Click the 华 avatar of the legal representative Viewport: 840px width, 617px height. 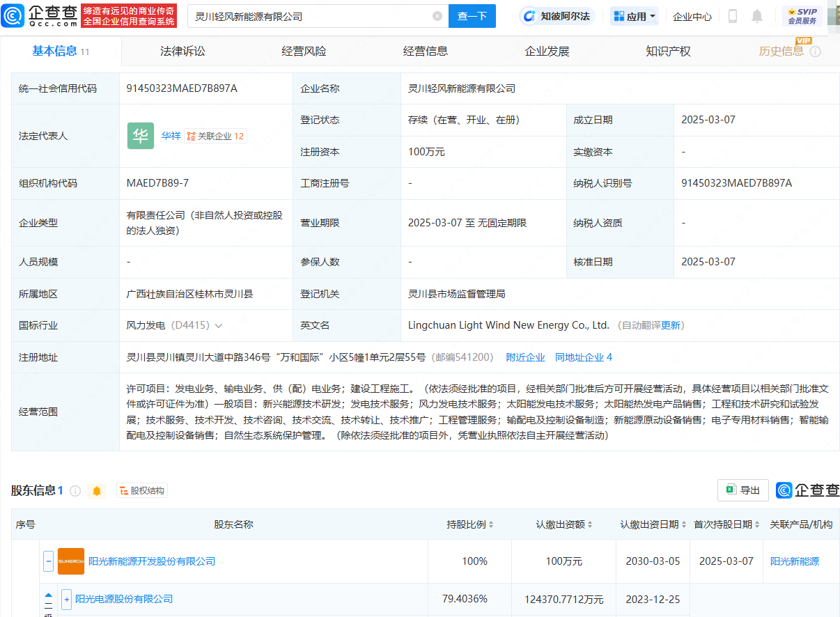(x=141, y=136)
